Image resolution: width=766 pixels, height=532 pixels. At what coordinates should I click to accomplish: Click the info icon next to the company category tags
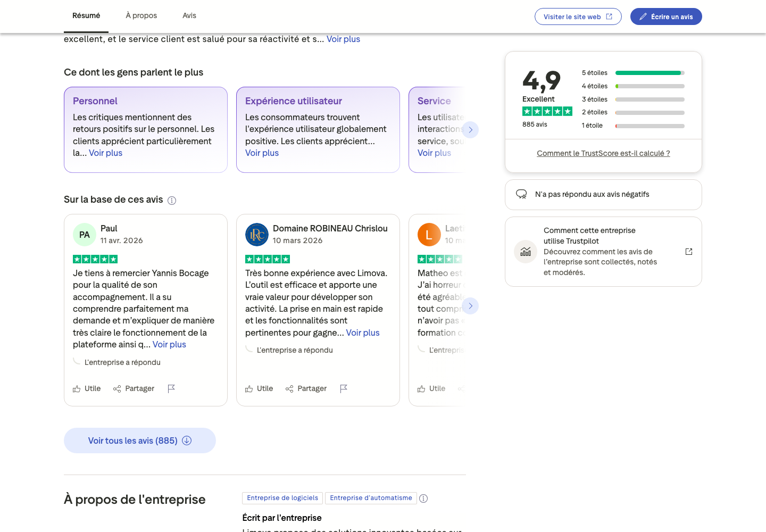(x=423, y=498)
